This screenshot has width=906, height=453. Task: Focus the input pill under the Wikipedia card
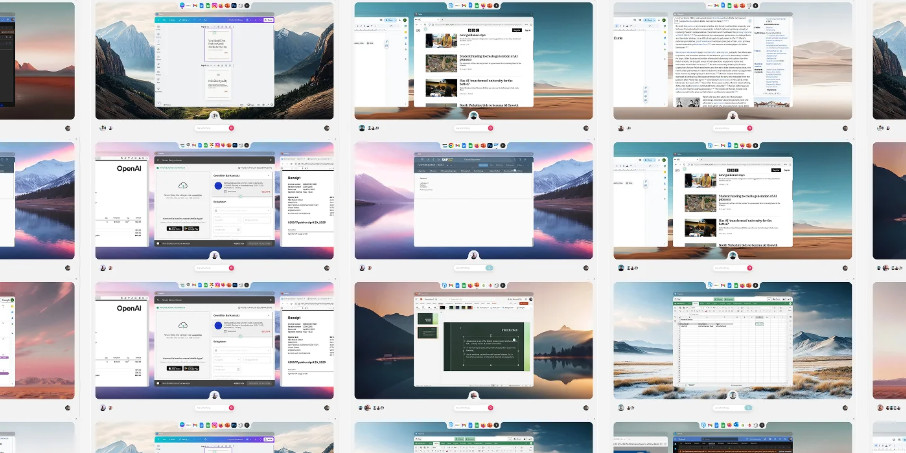pyautogui.click(x=730, y=128)
